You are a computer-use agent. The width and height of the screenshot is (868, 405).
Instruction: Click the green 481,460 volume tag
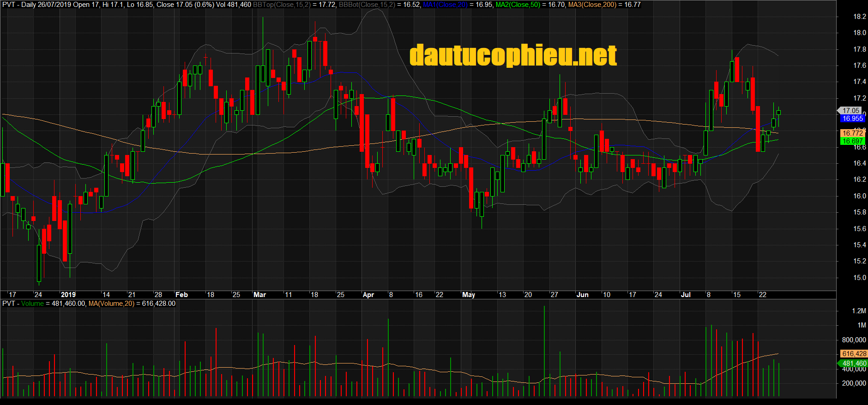(x=853, y=363)
